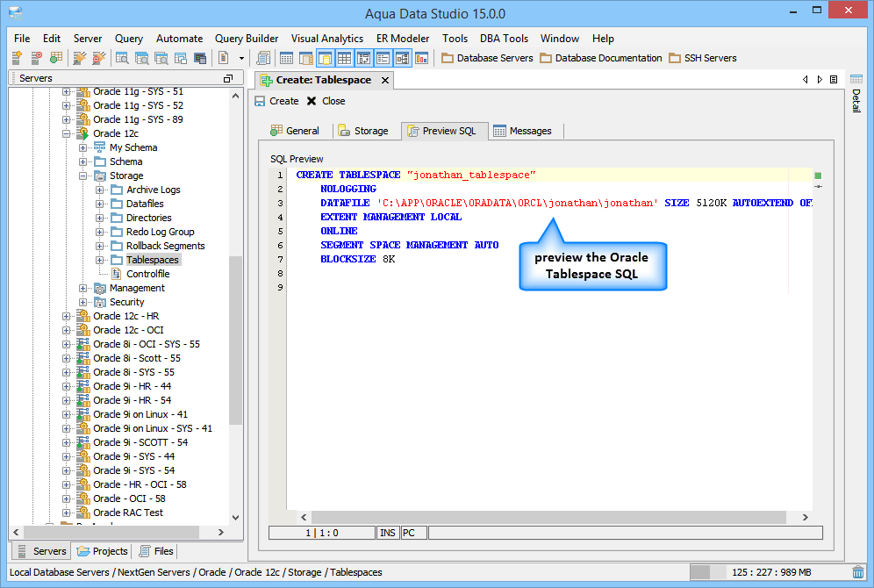Collapse the Storage tree node
Viewport: 874px width, 588px height.
(83, 176)
